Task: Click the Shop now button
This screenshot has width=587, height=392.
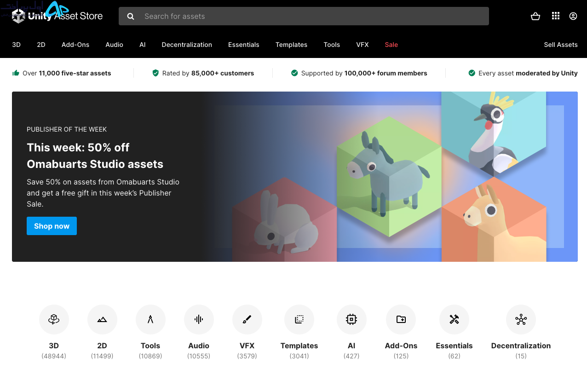Action: pyautogui.click(x=52, y=226)
